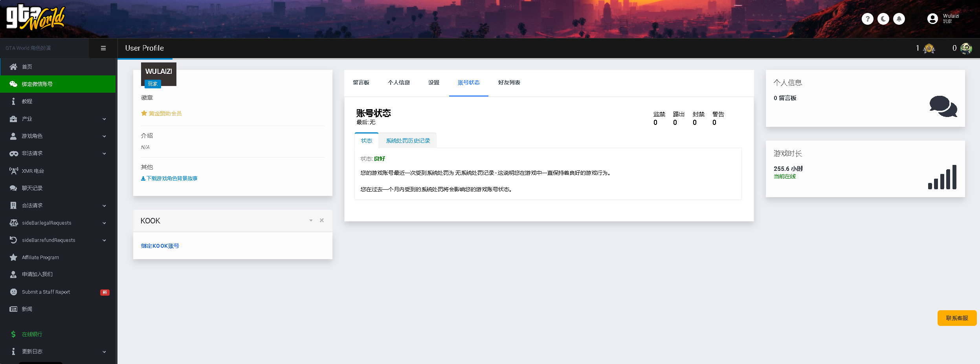980x364 pixels.
Task: Open 绑定微信账号 in sidebar
Action: click(58, 84)
